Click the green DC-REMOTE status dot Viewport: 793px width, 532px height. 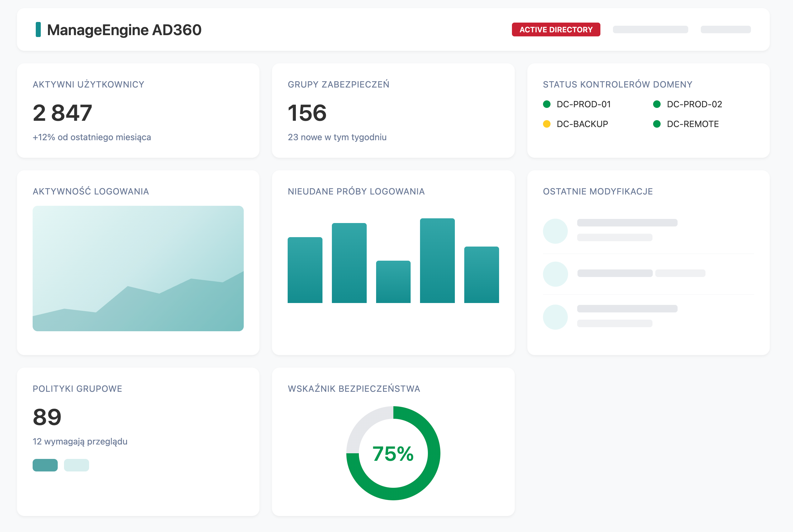point(657,124)
